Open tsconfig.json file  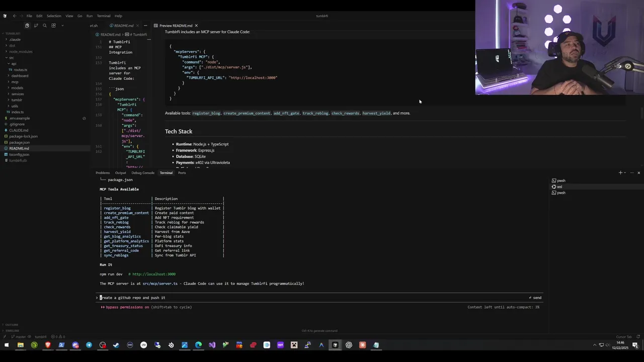point(19,154)
